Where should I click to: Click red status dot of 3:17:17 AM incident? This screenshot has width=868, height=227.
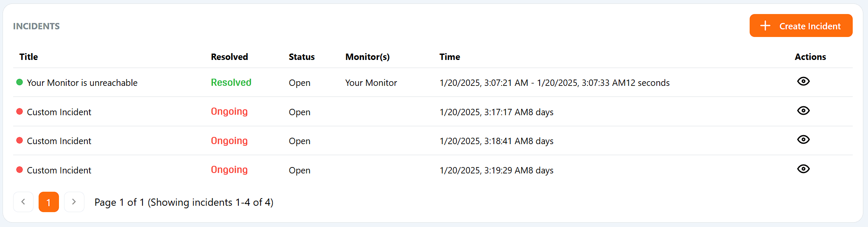[20, 111]
